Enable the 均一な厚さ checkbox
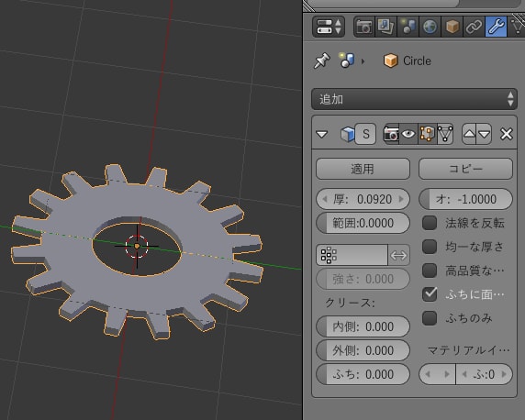Screen dimensions: 525x420 [x=430, y=247]
